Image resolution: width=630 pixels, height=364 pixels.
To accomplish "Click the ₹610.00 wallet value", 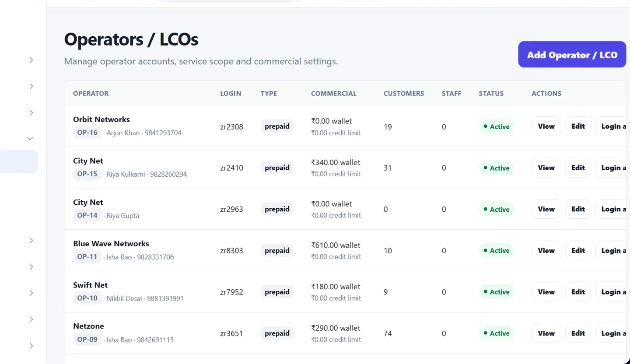I will coord(336,245).
